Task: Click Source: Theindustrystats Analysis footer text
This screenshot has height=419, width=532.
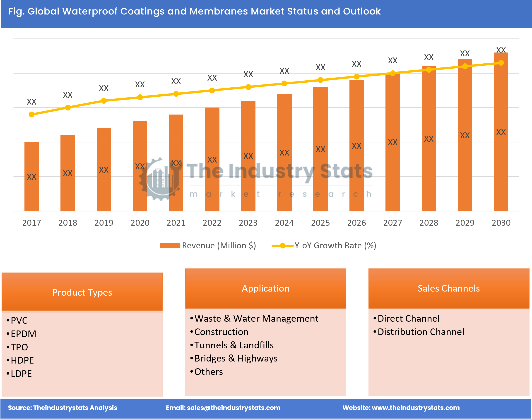Action: pyautogui.click(x=63, y=408)
